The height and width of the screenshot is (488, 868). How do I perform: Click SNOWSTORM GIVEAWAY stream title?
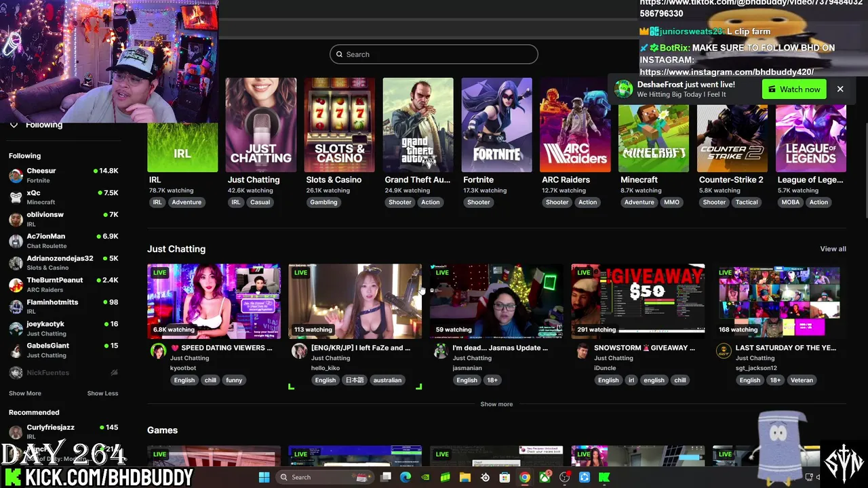click(644, 348)
